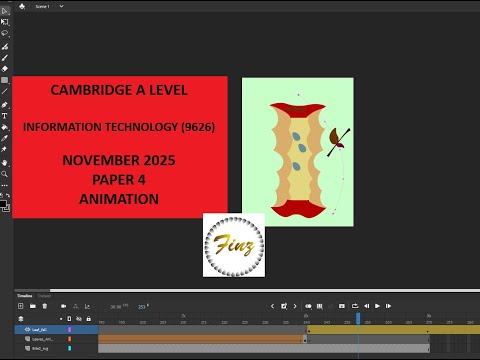Select the Selection arrow tool
480x360 pixels.
click(5, 11)
